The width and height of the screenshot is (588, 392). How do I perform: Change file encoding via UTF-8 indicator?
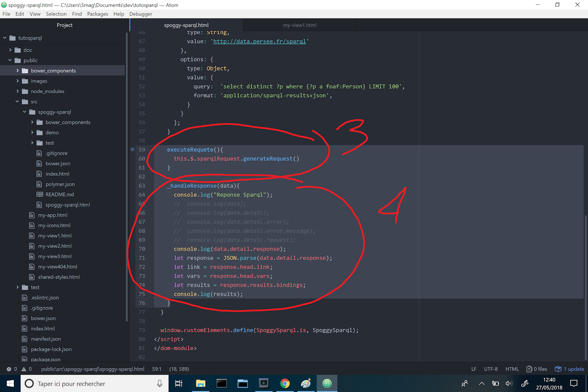(491, 369)
